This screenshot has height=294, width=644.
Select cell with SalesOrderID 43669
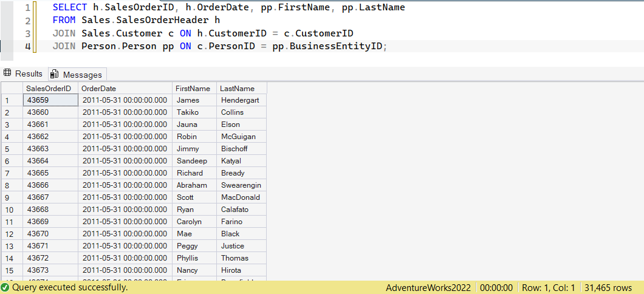(50, 222)
